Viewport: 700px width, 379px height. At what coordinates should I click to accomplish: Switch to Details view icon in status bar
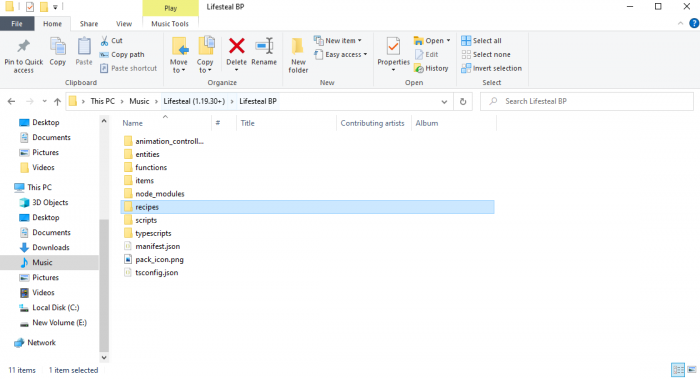click(x=678, y=370)
